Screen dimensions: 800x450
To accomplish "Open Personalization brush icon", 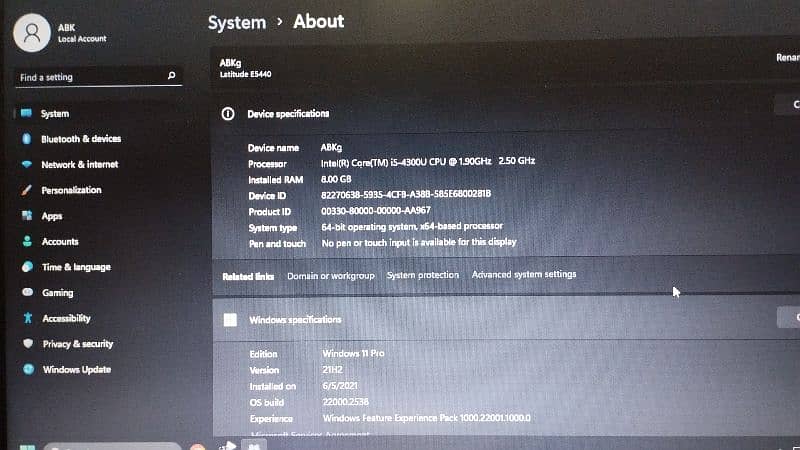I will click(27, 190).
